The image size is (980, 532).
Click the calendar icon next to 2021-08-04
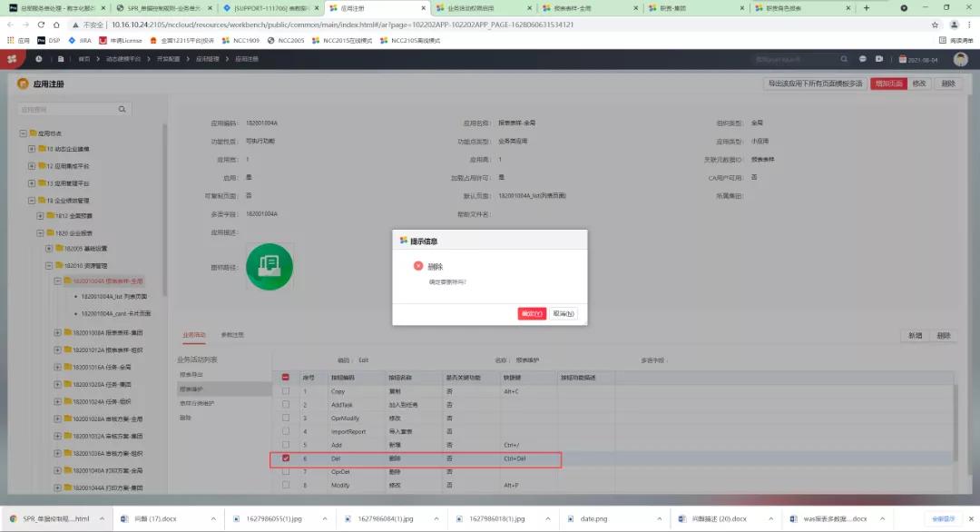pos(903,59)
